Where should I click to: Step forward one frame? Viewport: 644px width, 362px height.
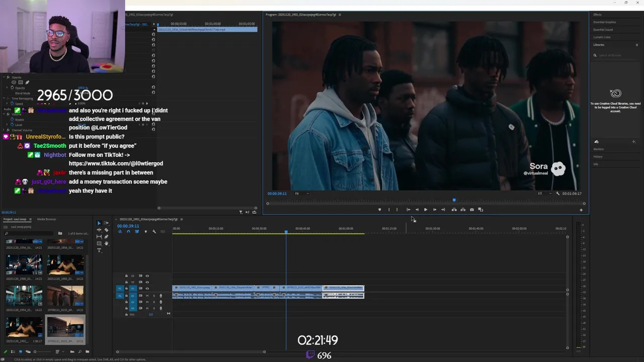click(435, 210)
